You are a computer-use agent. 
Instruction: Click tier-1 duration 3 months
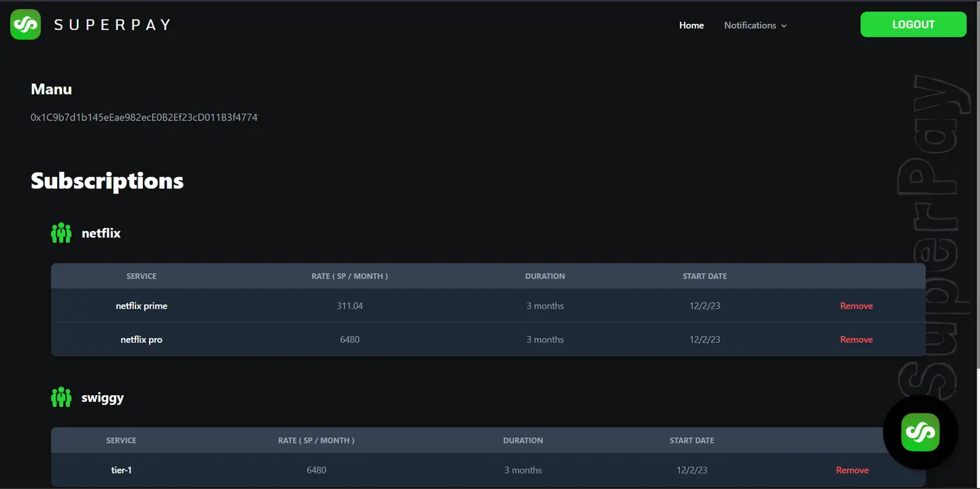point(523,470)
